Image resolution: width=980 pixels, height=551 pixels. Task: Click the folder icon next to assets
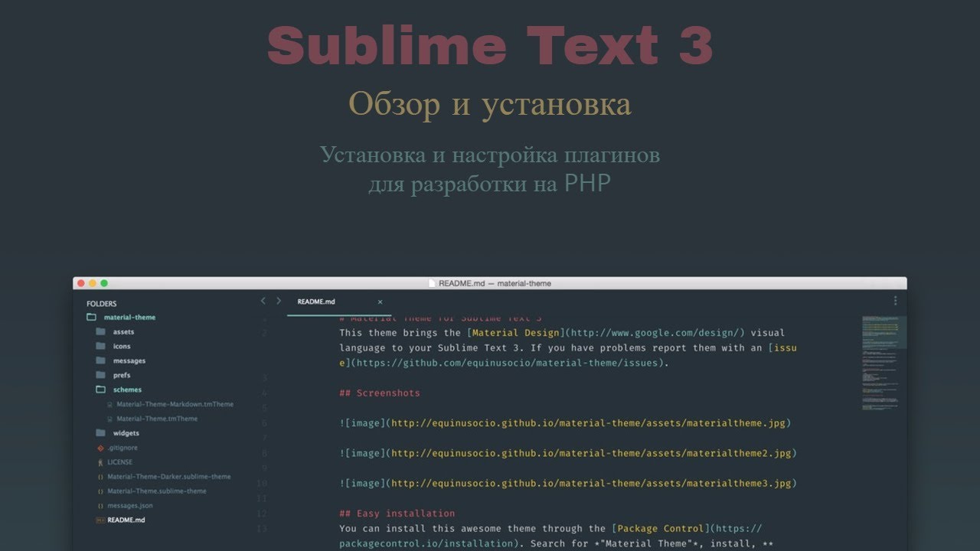click(100, 332)
